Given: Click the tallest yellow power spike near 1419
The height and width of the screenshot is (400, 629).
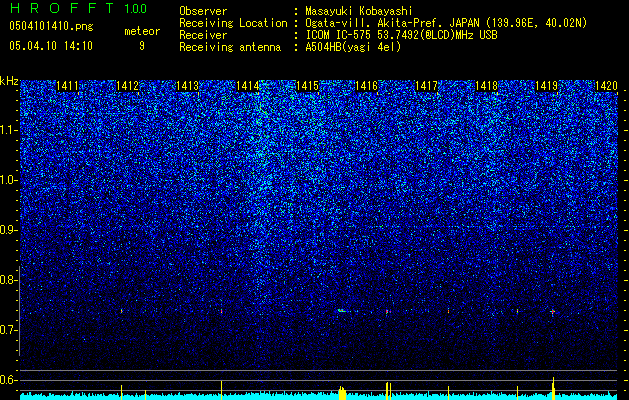Looking at the screenshot, I should pyautogui.click(x=553, y=388).
